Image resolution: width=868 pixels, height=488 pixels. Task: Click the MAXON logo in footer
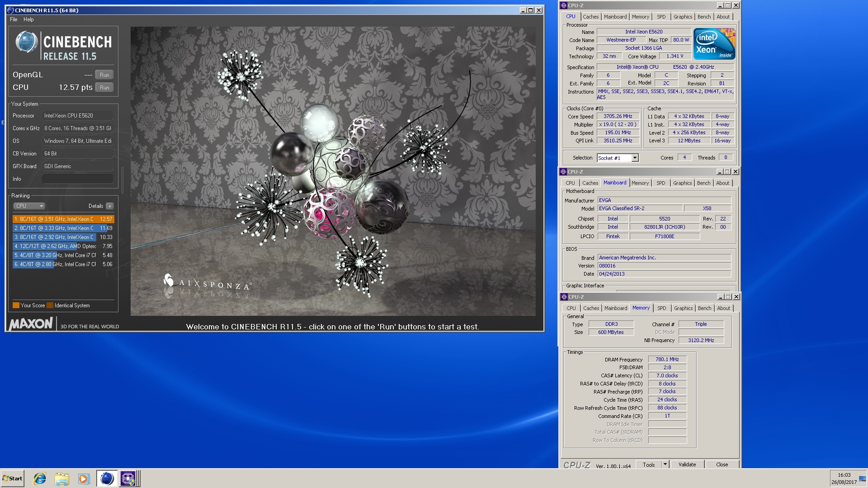pyautogui.click(x=31, y=324)
